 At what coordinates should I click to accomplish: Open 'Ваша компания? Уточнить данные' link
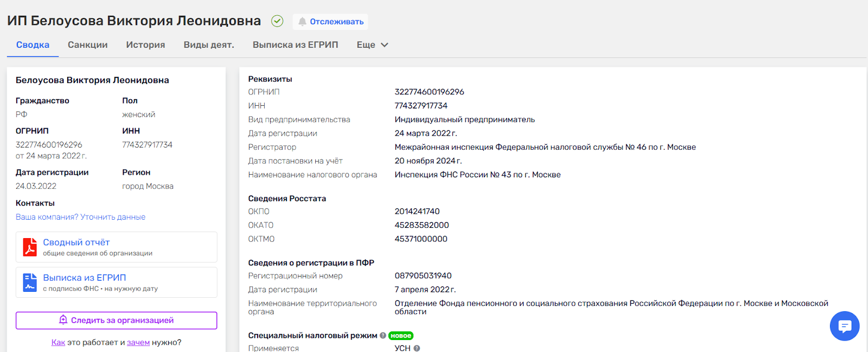coord(80,217)
